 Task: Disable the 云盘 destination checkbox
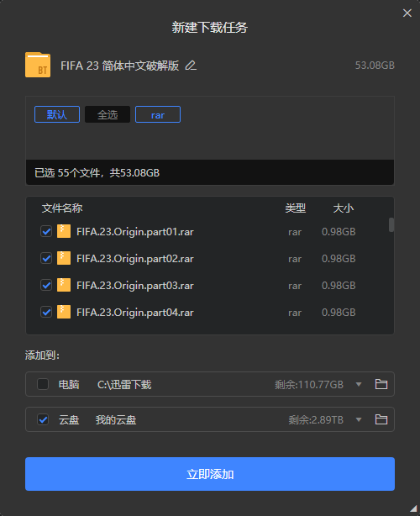43,419
